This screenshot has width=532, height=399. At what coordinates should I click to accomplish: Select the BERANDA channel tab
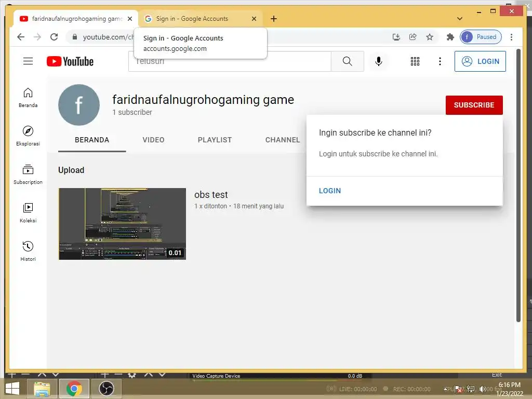coord(92,140)
